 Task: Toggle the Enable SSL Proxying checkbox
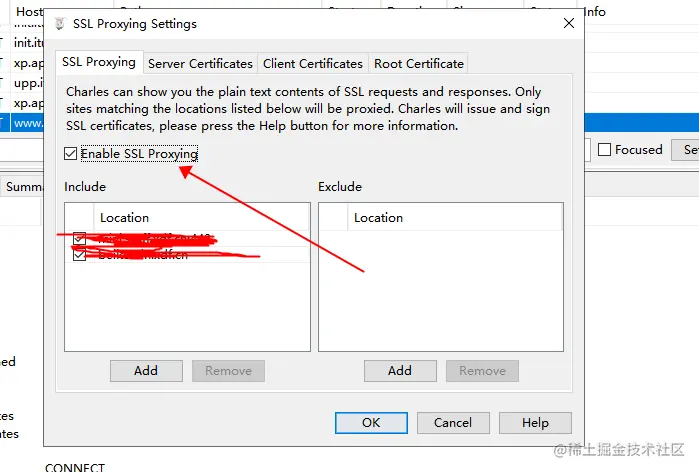click(x=70, y=154)
